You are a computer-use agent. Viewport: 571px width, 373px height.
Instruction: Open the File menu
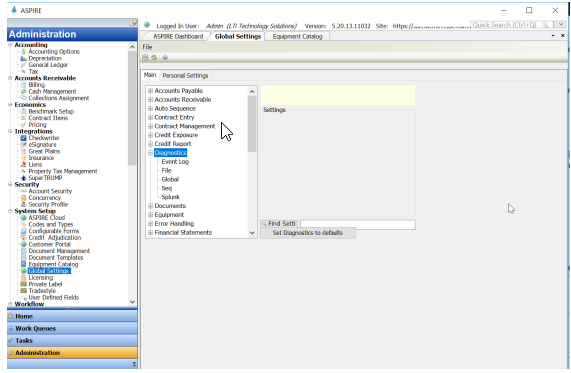pyautogui.click(x=147, y=47)
